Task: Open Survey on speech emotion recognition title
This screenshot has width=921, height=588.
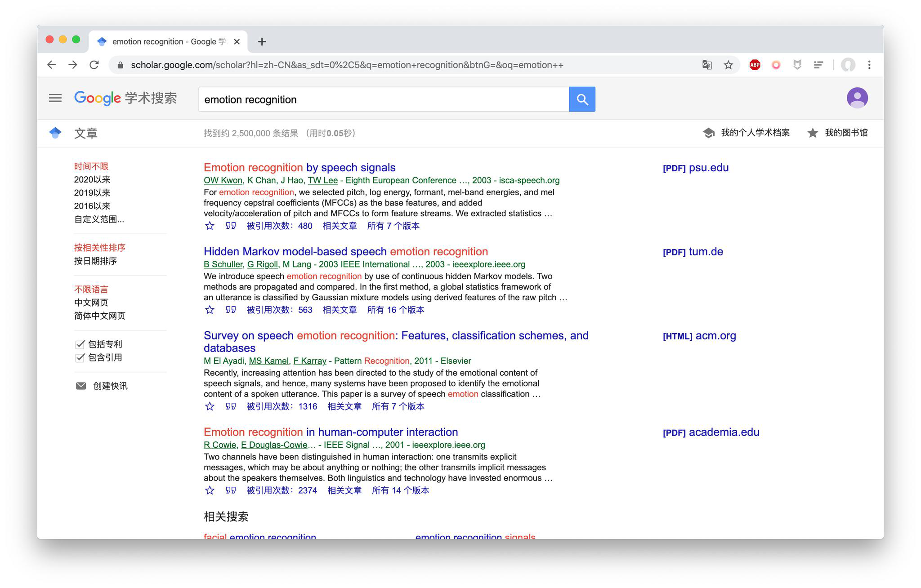Action: point(396,342)
